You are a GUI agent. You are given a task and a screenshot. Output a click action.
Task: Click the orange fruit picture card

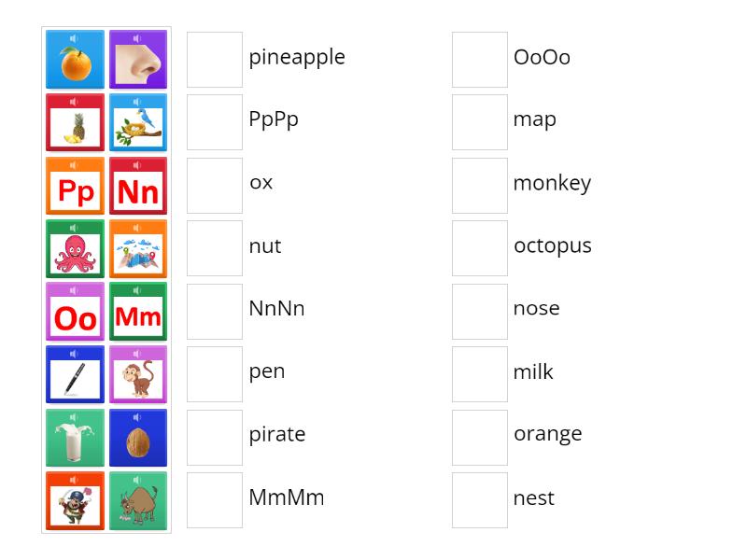pos(75,60)
